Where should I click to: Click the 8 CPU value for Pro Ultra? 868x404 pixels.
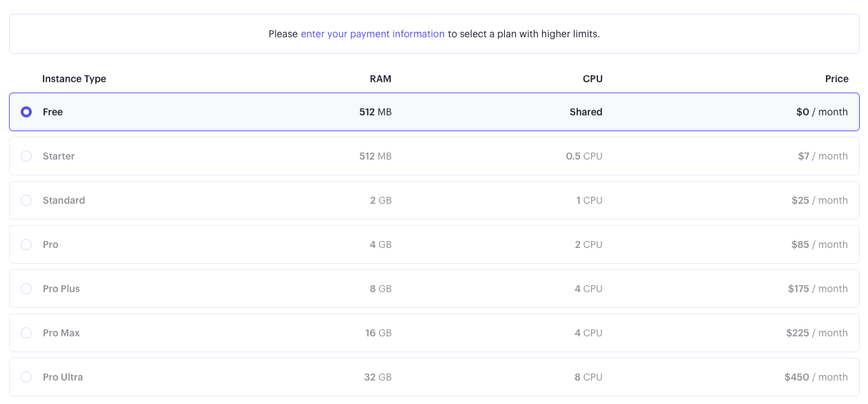point(588,377)
